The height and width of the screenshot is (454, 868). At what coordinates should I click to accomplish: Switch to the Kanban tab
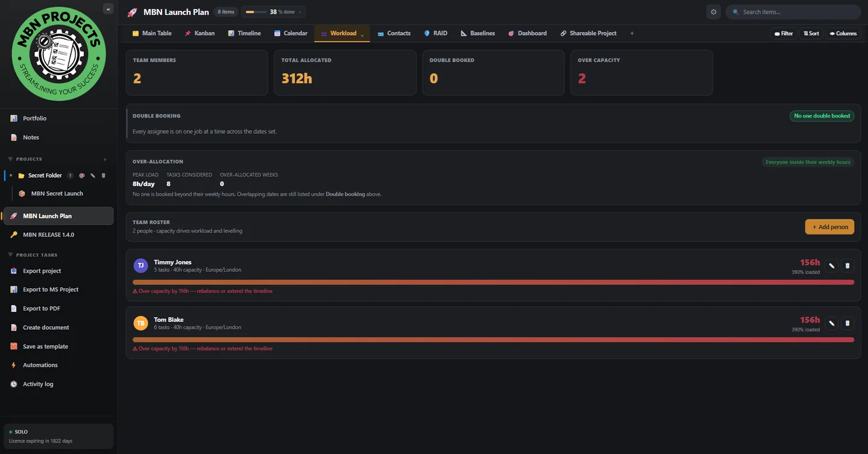200,33
